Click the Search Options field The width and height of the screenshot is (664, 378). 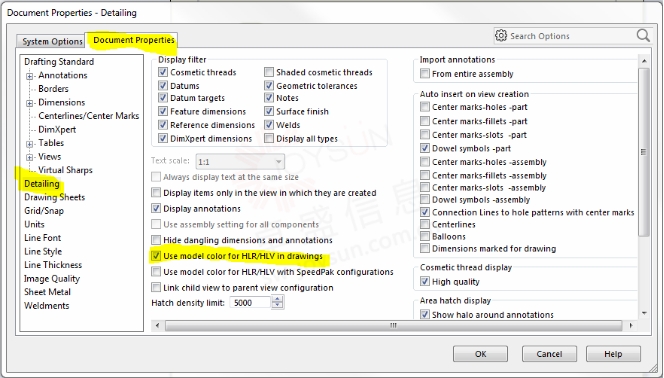(x=572, y=36)
